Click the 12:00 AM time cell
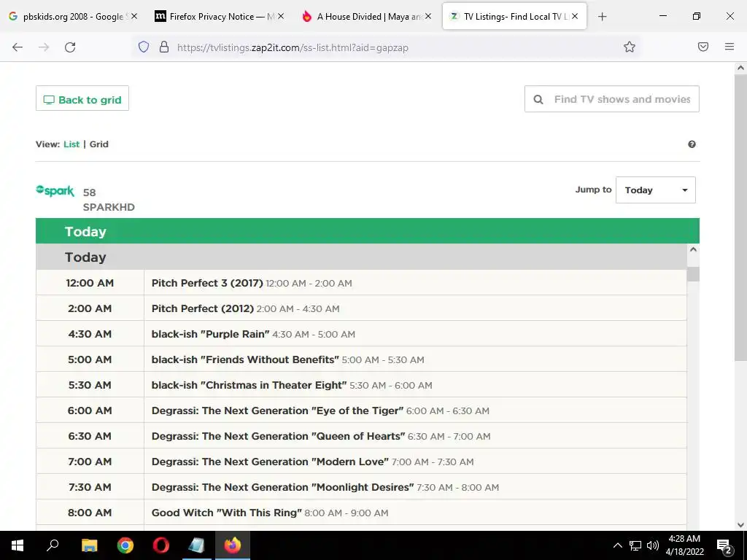Image resolution: width=747 pixels, height=560 pixels. pyautogui.click(x=90, y=283)
